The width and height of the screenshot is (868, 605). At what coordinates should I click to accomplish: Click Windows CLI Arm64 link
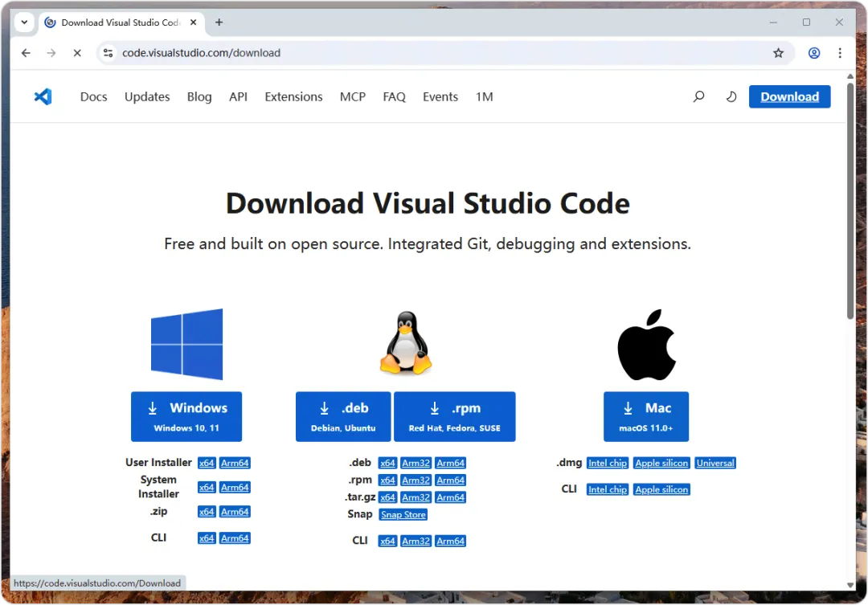(235, 538)
